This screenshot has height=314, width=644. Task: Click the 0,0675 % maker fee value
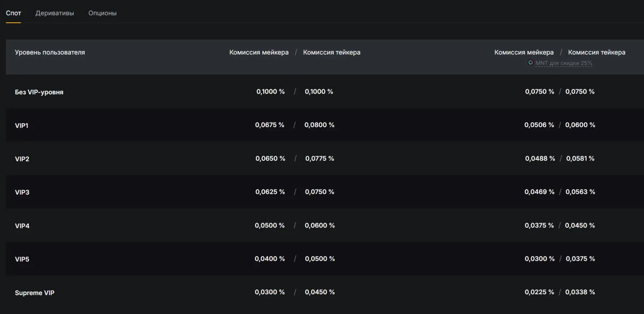tap(270, 125)
